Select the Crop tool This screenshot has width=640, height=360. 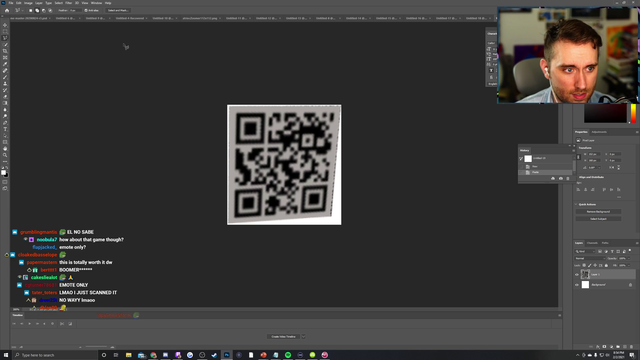[5, 51]
